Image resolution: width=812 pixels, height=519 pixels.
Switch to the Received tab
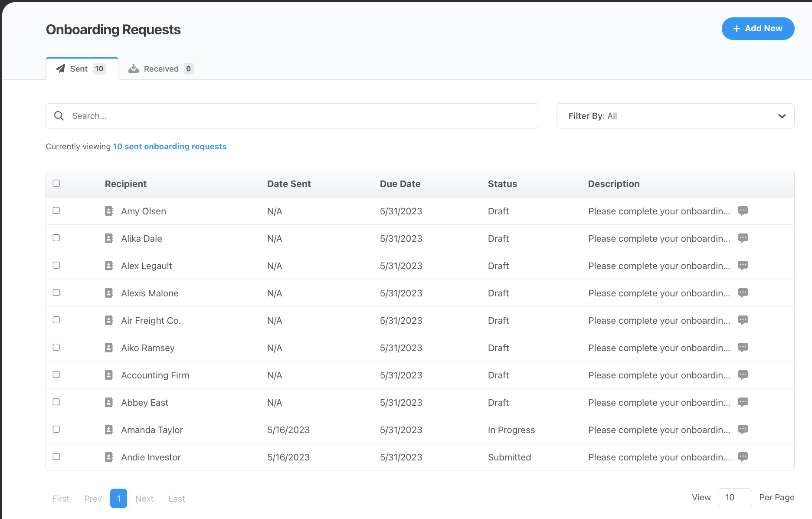pos(161,68)
